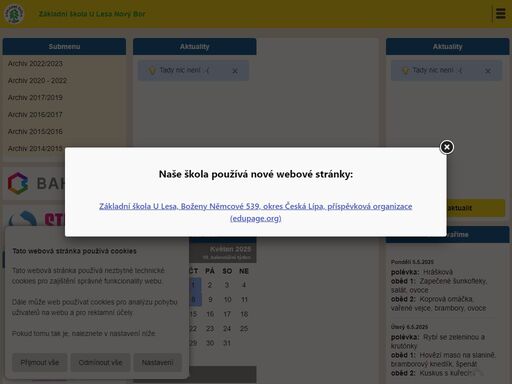Click the Bakaláři logo icon
512x384 pixels.
tap(18, 183)
